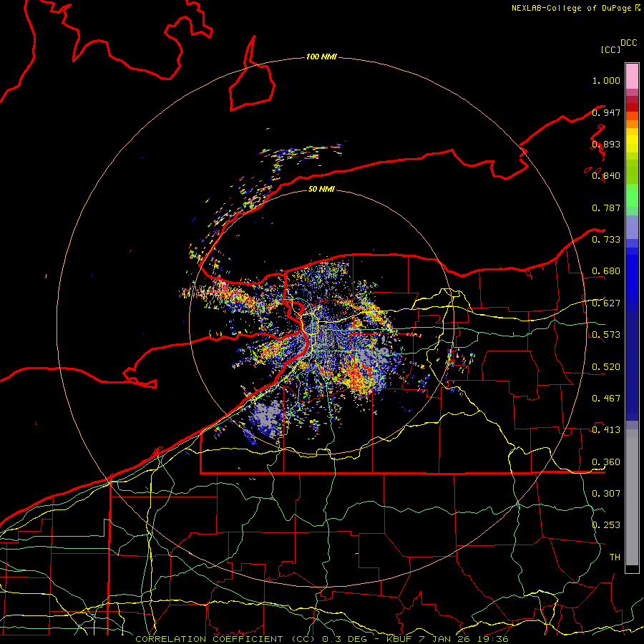Click the 100 NMI range ring label
The width and height of the screenshot is (644, 644).
click(321, 57)
